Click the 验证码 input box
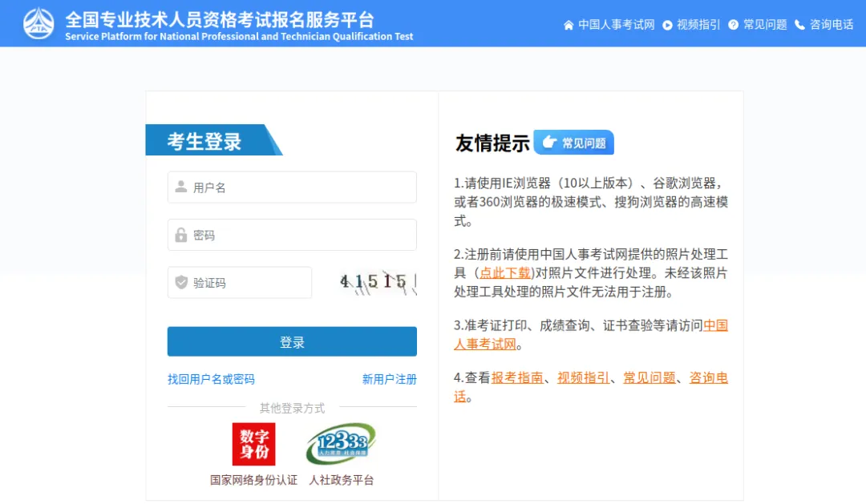Viewport: 866px width, 504px height. (x=240, y=283)
